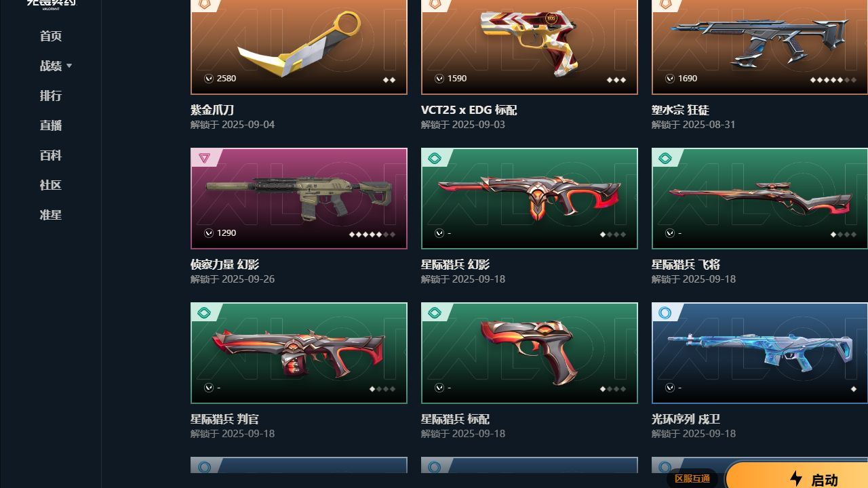The width and height of the screenshot is (868, 488).
Task: Click the 启动 launch button
Action: (797, 476)
